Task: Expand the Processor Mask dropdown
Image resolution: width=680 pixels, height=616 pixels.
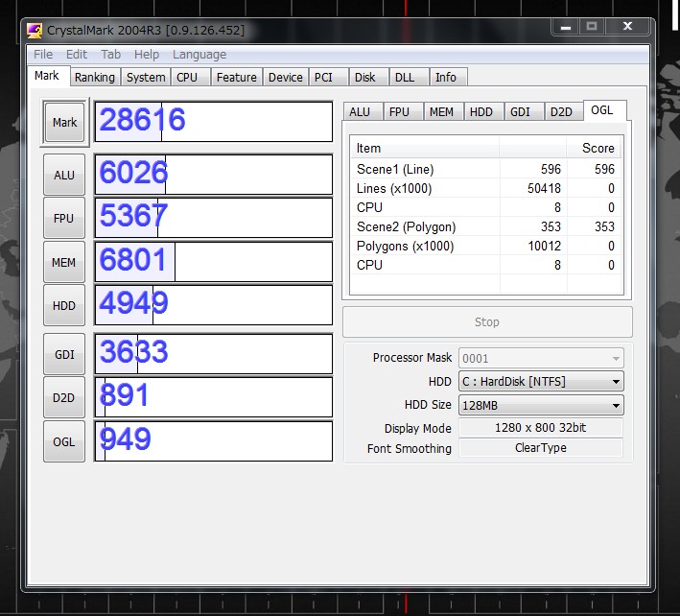Action: click(541, 358)
